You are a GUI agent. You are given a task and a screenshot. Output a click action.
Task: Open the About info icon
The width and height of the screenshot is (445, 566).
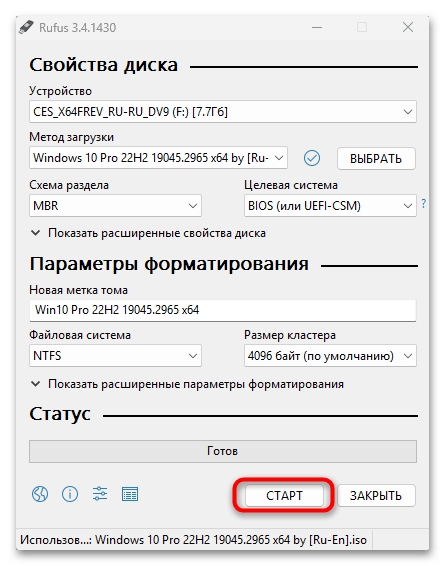coord(70,494)
